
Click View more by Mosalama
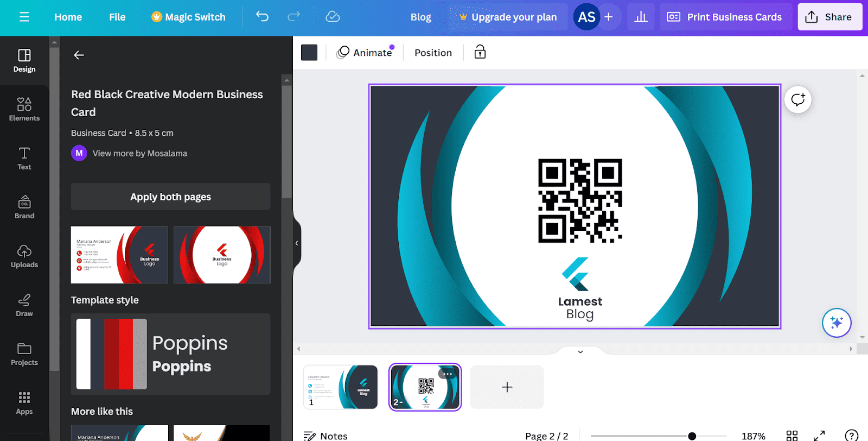pos(140,153)
